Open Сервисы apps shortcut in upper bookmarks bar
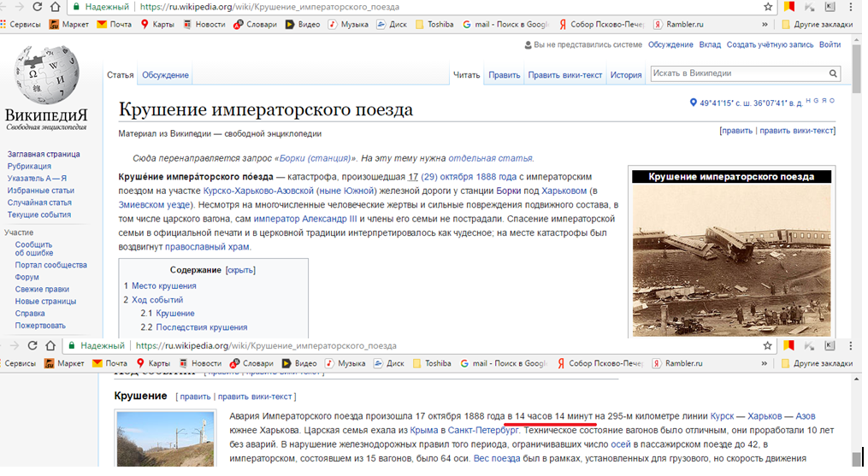Viewport: 868px width, 476px height. (x=21, y=24)
